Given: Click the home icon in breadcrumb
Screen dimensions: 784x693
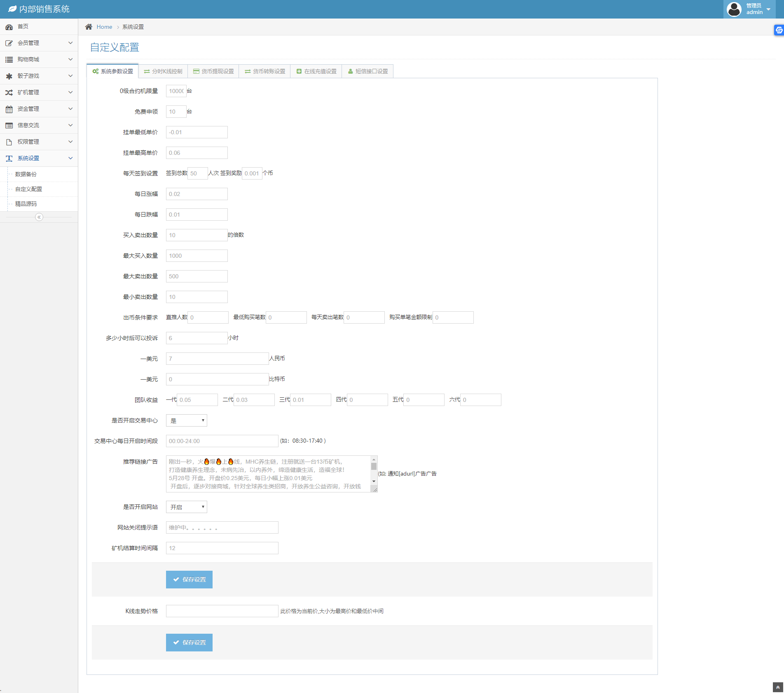Looking at the screenshot, I should pos(89,27).
